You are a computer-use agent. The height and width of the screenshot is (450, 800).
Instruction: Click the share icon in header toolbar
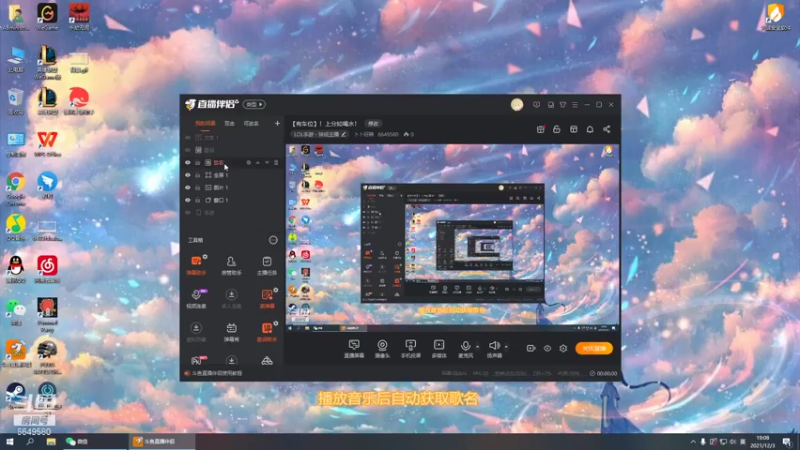tap(607, 129)
